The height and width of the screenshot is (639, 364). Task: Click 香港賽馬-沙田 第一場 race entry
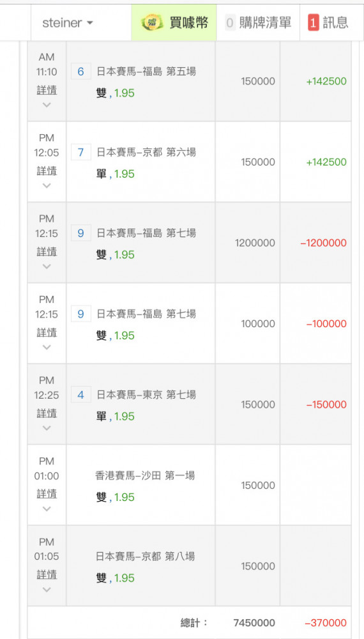click(x=145, y=475)
